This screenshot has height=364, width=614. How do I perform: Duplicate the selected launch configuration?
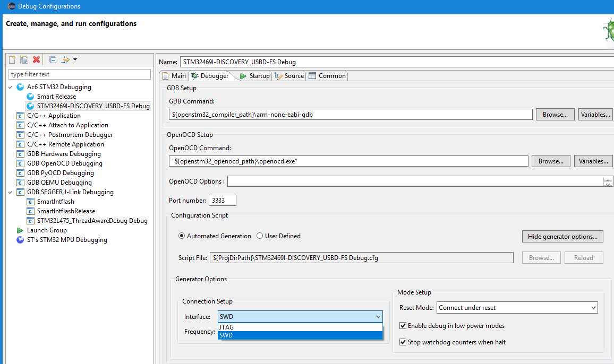24,59
